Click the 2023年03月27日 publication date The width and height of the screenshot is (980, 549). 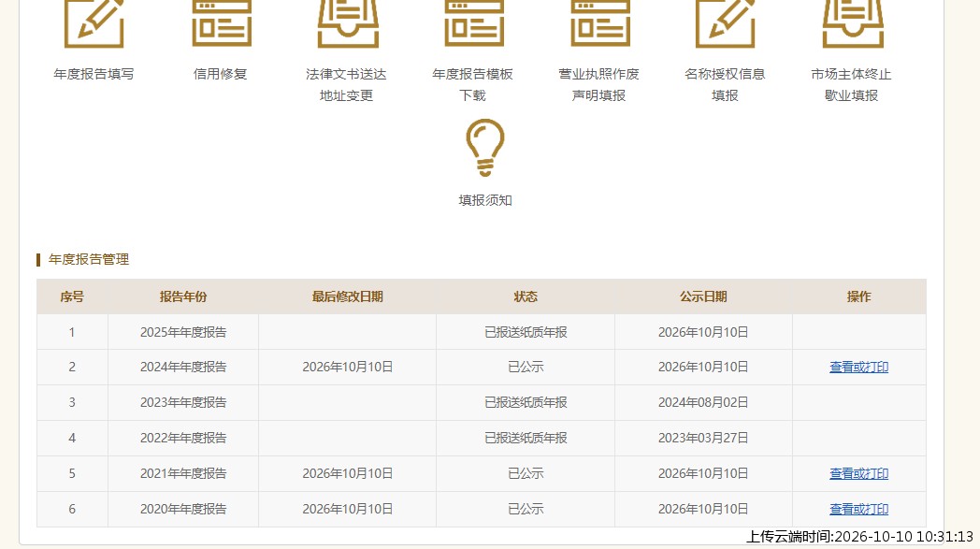click(703, 439)
